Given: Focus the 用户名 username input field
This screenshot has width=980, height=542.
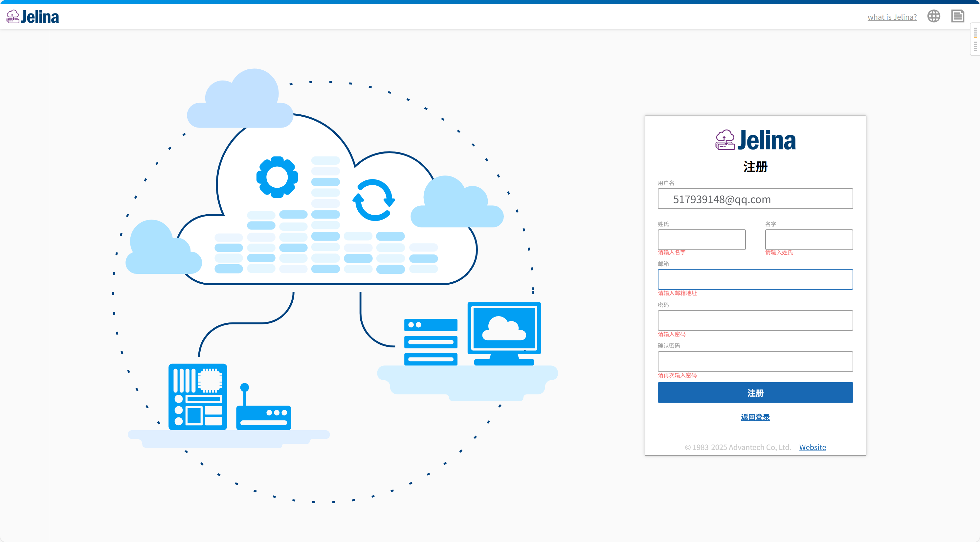Looking at the screenshot, I should pyautogui.click(x=755, y=199).
